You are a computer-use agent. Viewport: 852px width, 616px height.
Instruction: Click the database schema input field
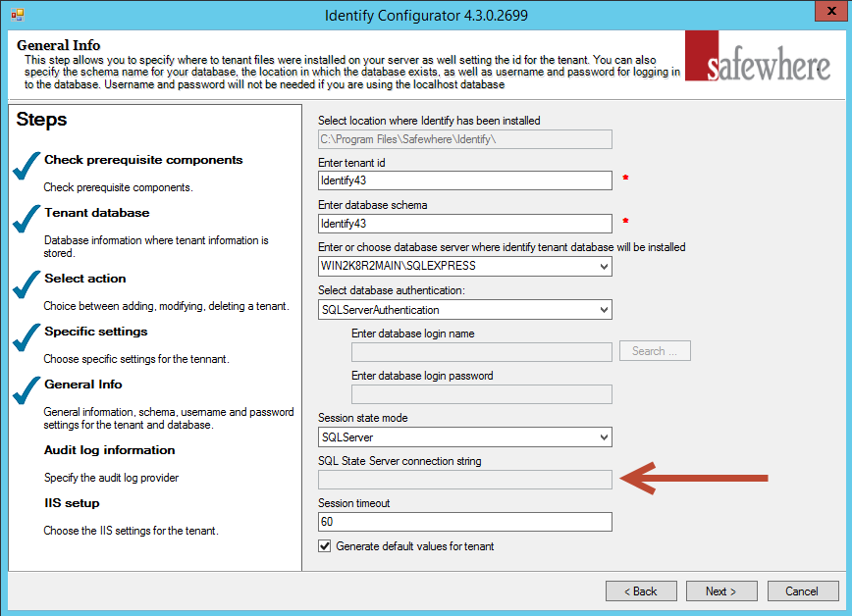tap(465, 224)
